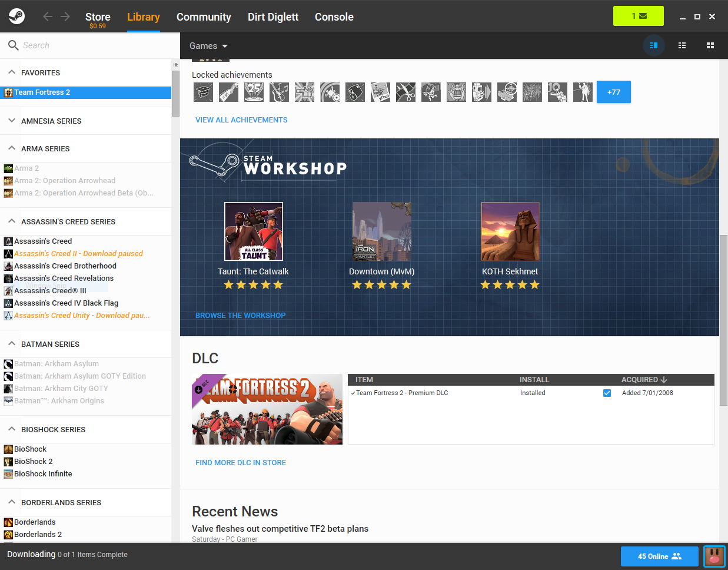728x570 pixels.
Task: Click the VIEW ALL ACHIEVEMENTS link
Action: point(241,120)
